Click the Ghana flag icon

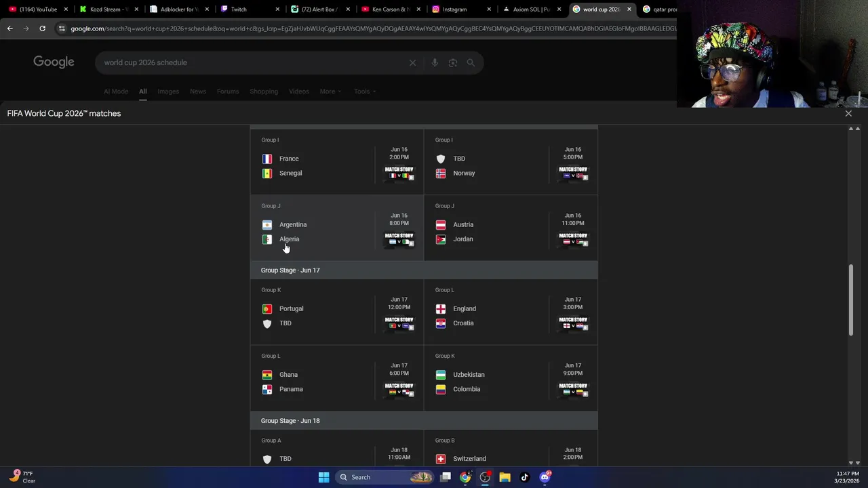267,375
